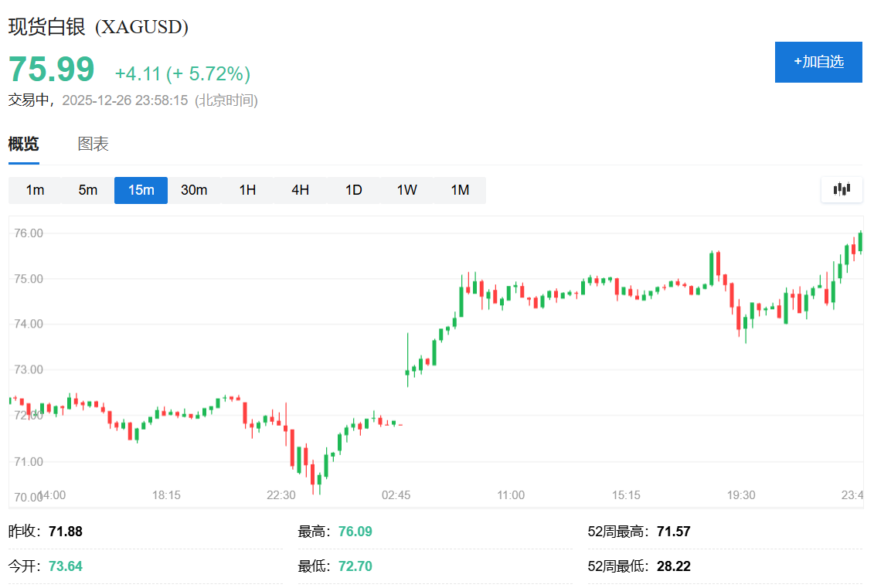This screenshot has width=891, height=588.
Task: Click the 现货白银 (XAGUSD) title
Action: pos(98,26)
